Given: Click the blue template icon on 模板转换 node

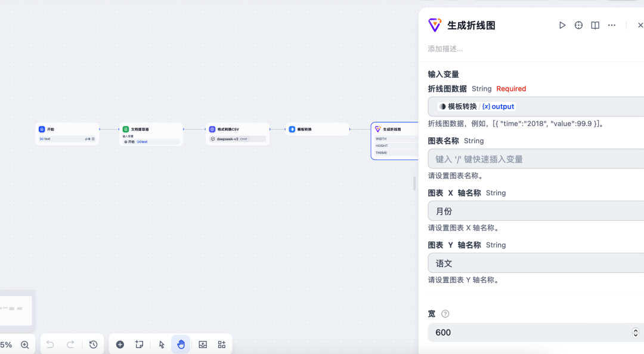Looking at the screenshot, I should (x=292, y=129).
